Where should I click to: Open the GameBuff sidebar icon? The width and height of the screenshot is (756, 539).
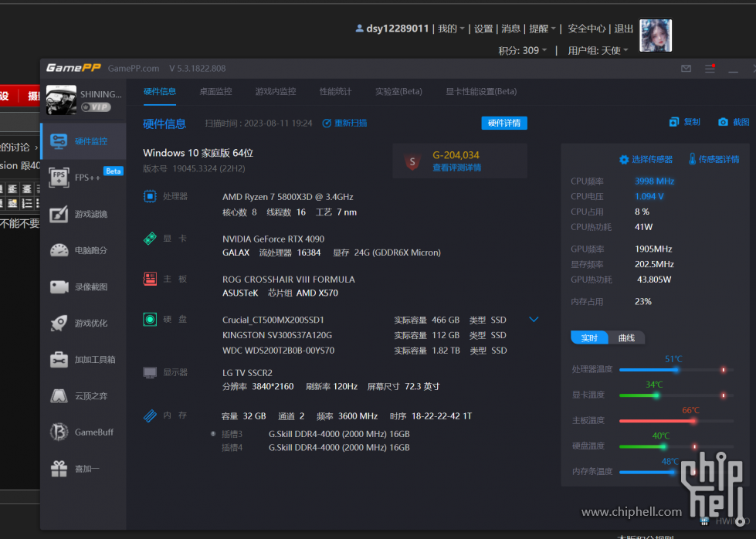point(59,432)
